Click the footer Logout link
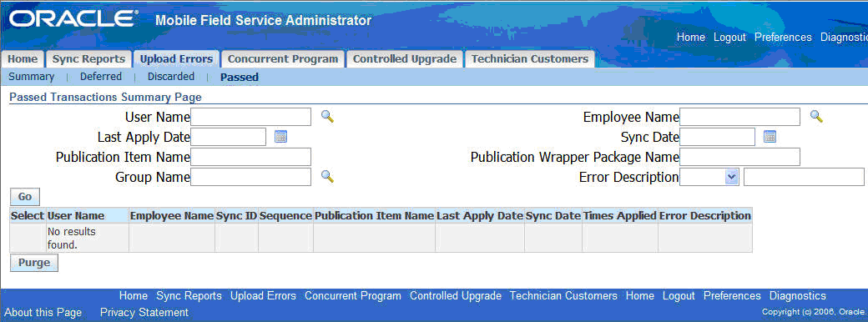Image resolution: width=868 pixels, height=322 pixels. click(x=679, y=296)
